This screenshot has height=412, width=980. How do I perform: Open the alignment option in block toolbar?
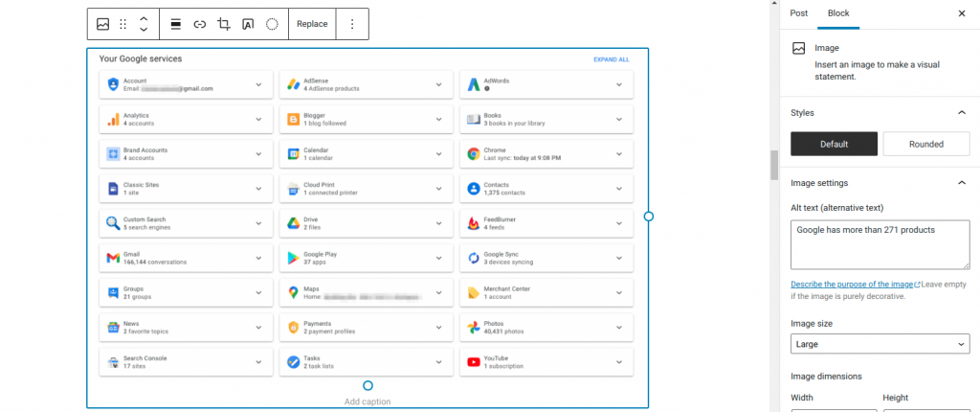[176, 24]
